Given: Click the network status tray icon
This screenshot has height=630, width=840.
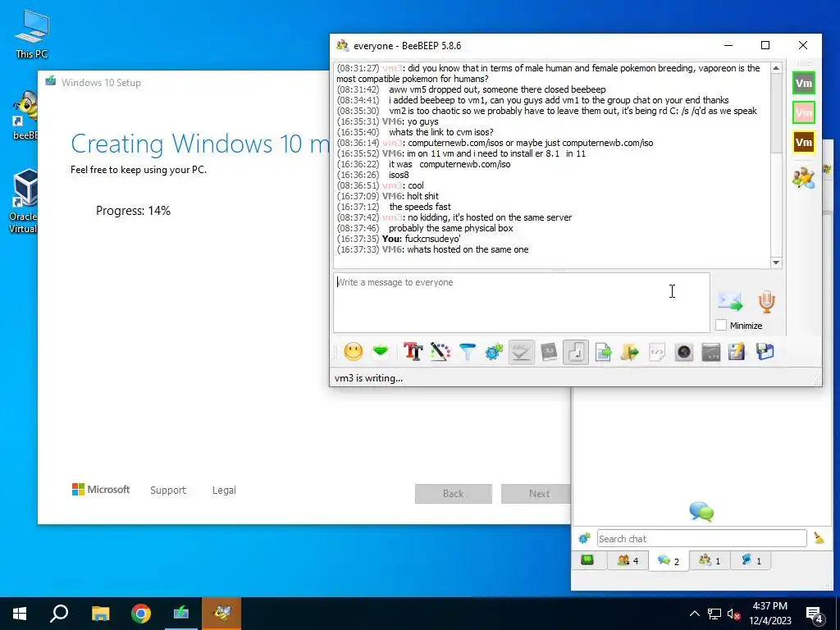Looking at the screenshot, I should (714, 614).
